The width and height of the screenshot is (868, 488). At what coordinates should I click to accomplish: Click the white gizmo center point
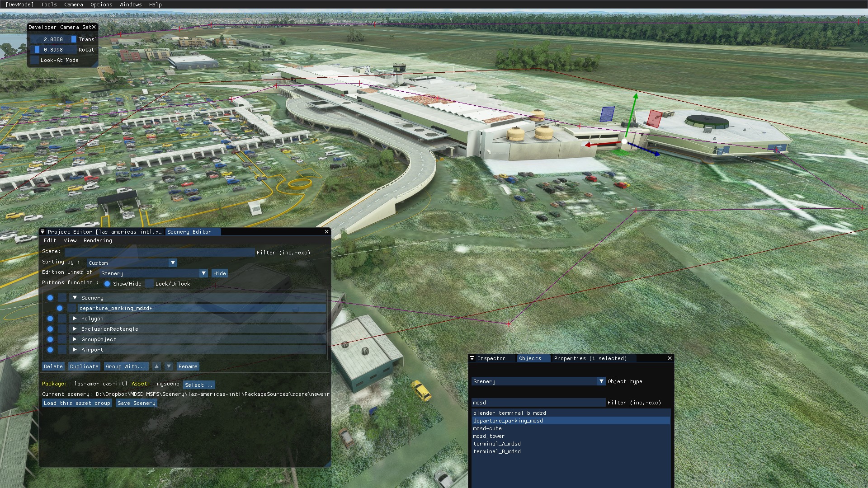[624, 141]
